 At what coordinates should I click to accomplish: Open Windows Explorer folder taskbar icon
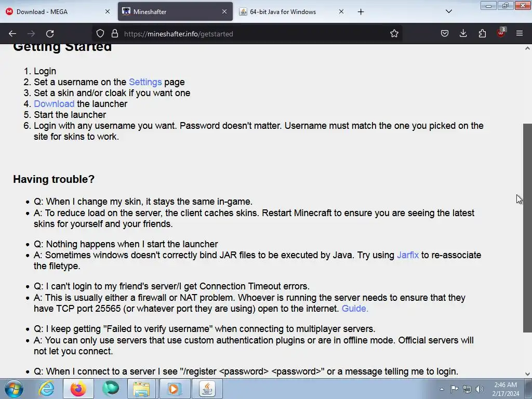tap(141, 389)
